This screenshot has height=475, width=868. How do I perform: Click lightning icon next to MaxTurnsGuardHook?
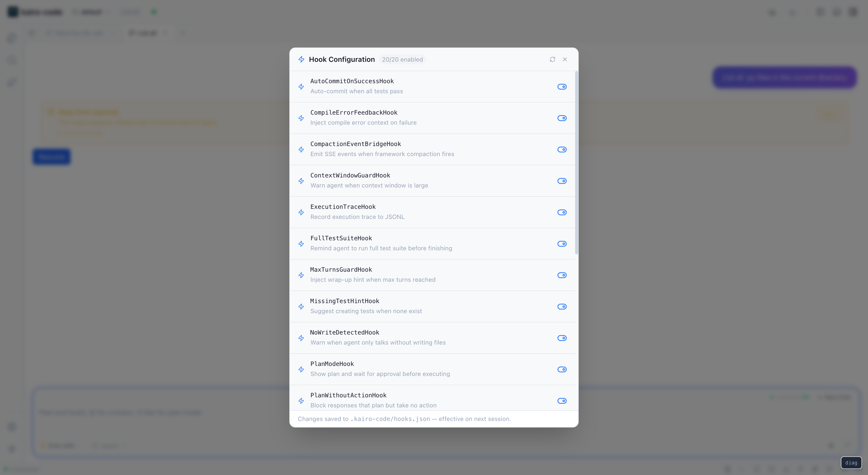301,275
